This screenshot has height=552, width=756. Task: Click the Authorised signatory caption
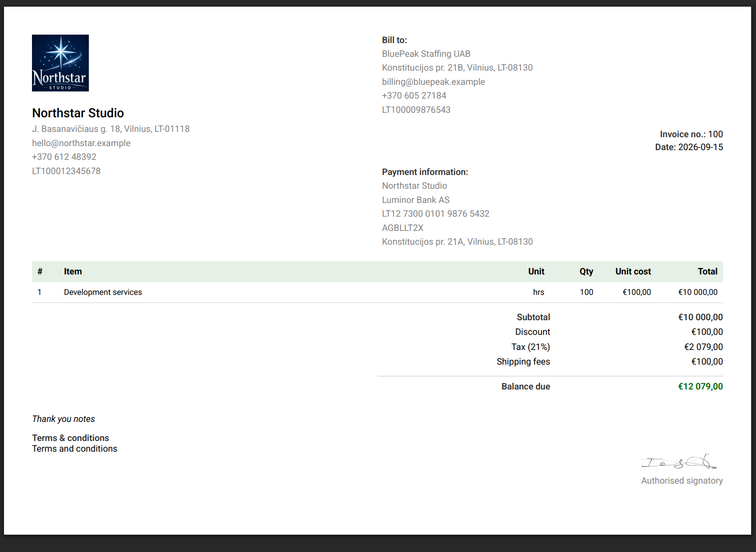point(682,481)
